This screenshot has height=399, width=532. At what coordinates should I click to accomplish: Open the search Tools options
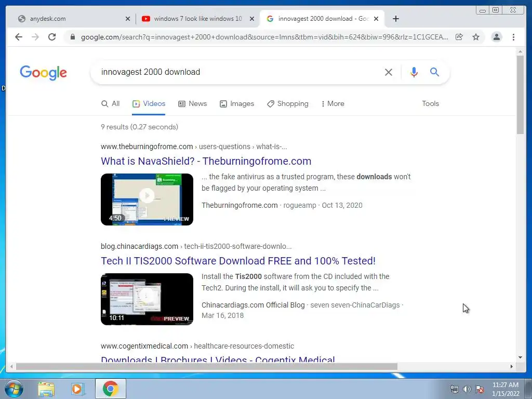coord(430,104)
